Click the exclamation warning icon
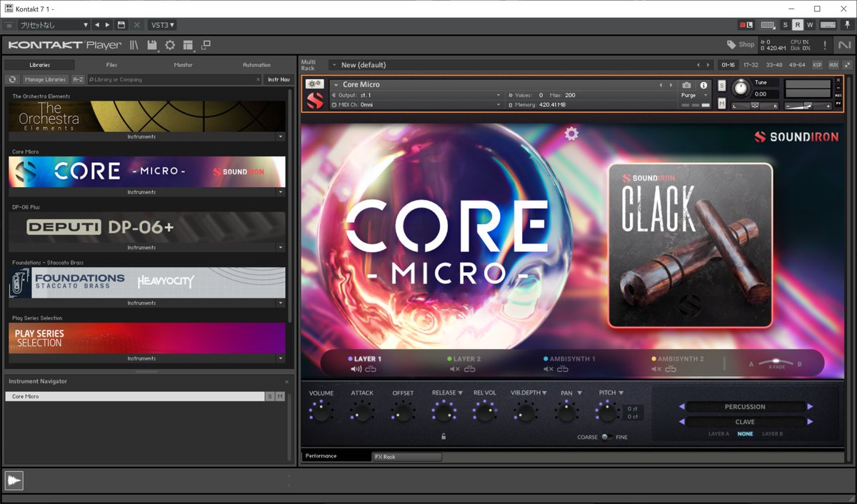The image size is (857, 504). point(825,45)
